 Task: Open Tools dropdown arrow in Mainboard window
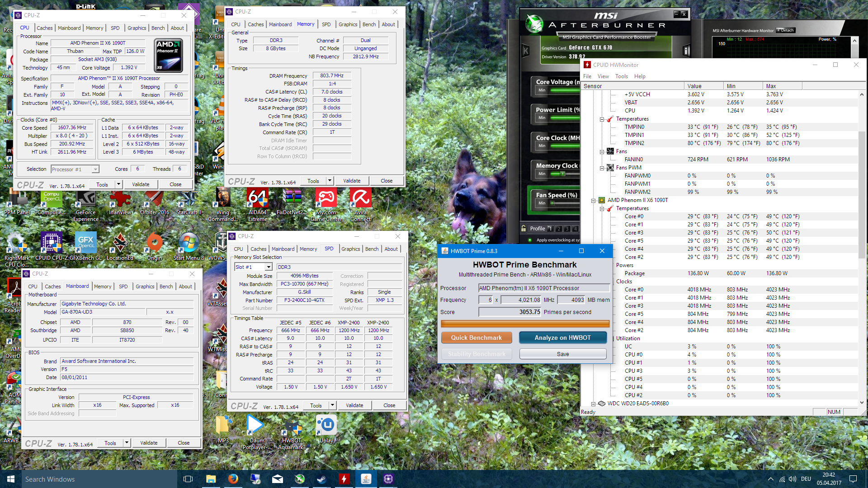(x=127, y=443)
